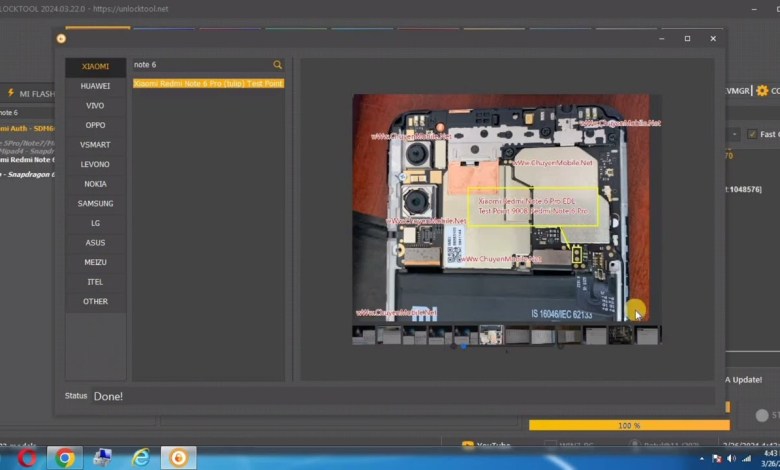Open the taskbar clock showing 4:43
Image resolution: width=780 pixels, height=470 pixels.
click(x=770, y=458)
